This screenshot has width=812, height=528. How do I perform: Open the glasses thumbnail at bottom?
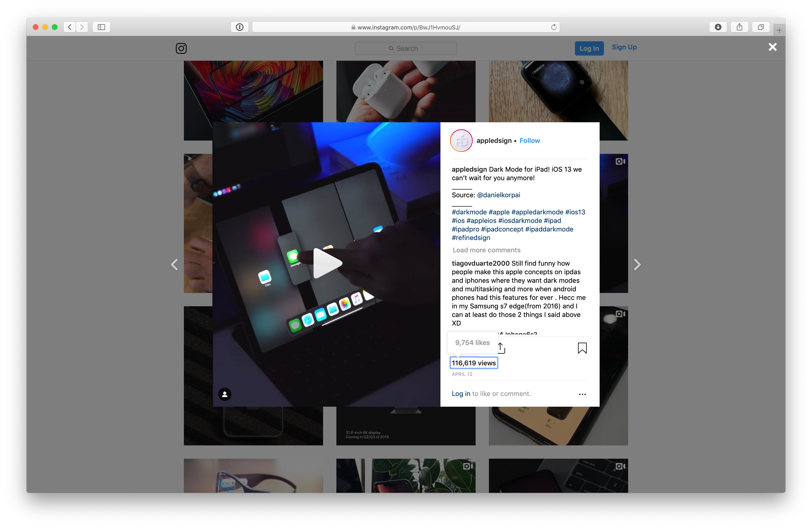click(253, 476)
